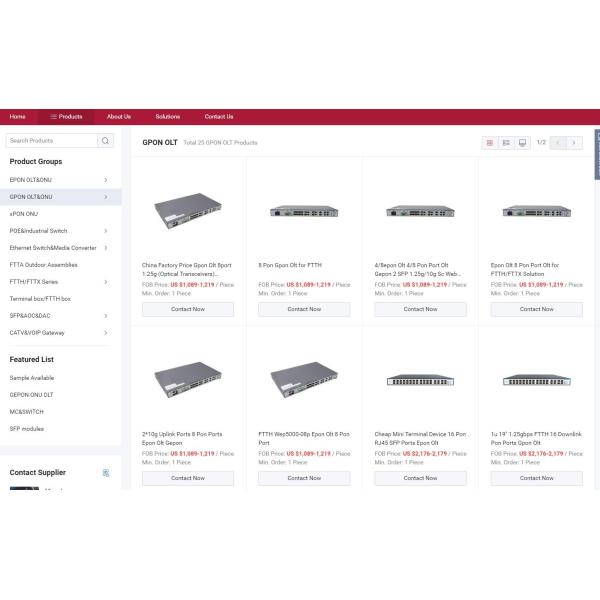Open the Products menu
600x600 pixels.
pyautogui.click(x=66, y=117)
